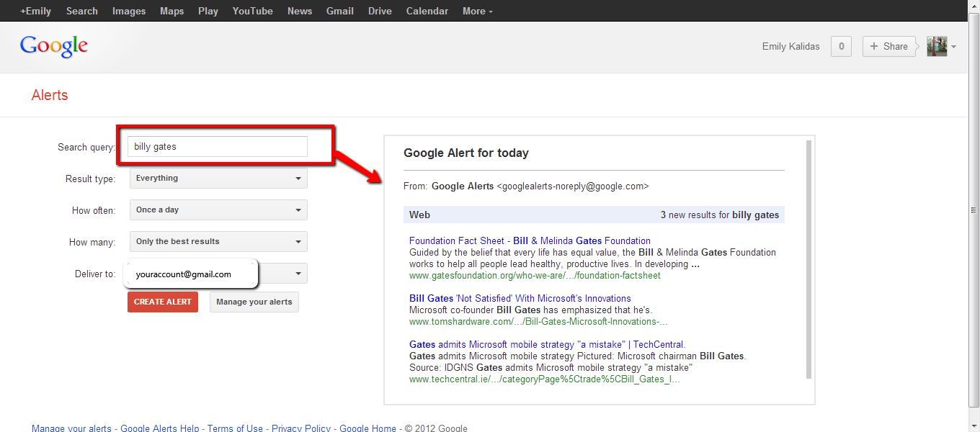Image resolution: width=980 pixels, height=432 pixels.
Task: Open the Deliver to email dropdown
Action: tap(218, 274)
